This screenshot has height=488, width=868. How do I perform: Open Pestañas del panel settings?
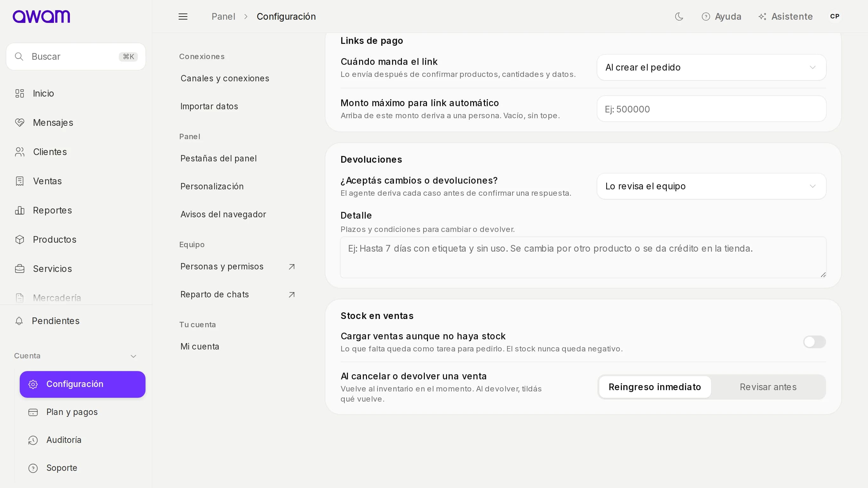[218, 159]
